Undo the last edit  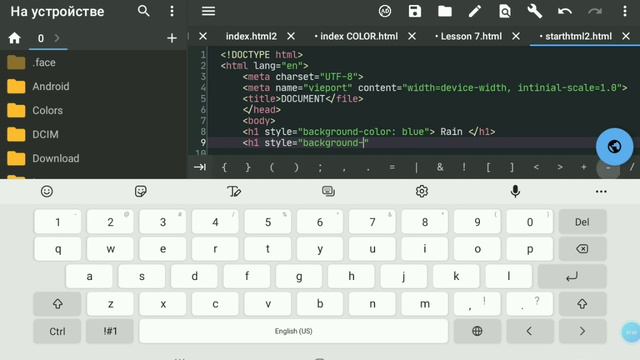coord(565,11)
